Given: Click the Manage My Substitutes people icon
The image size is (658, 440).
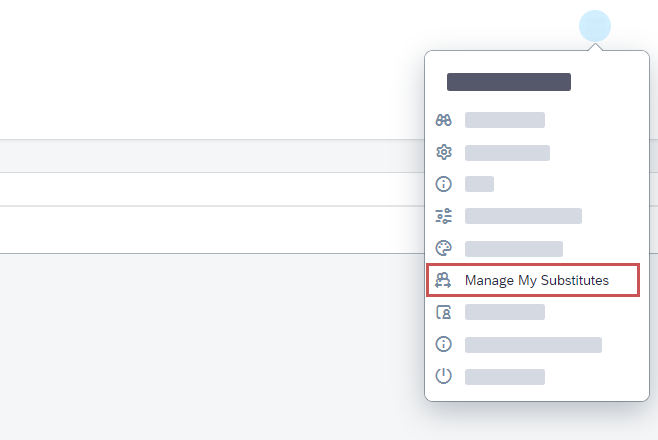Looking at the screenshot, I should coord(444,281).
